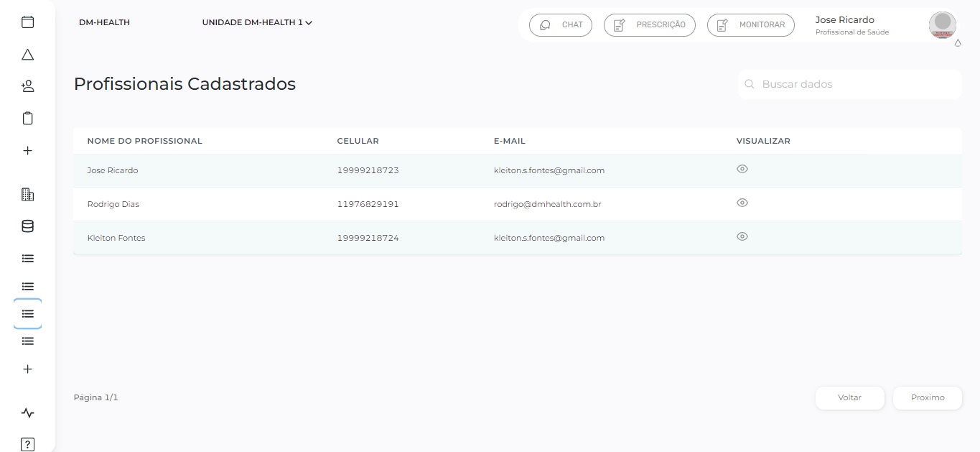The height and width of the screenshot is (452, 980).
Task: View Rodrigo Dias's details via eye icon
Action: tap(742, 203)
